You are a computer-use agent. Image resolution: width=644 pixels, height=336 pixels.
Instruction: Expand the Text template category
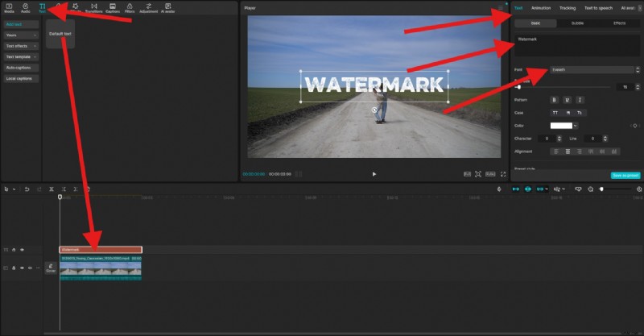pyautogui.click(x=22, y=56)
